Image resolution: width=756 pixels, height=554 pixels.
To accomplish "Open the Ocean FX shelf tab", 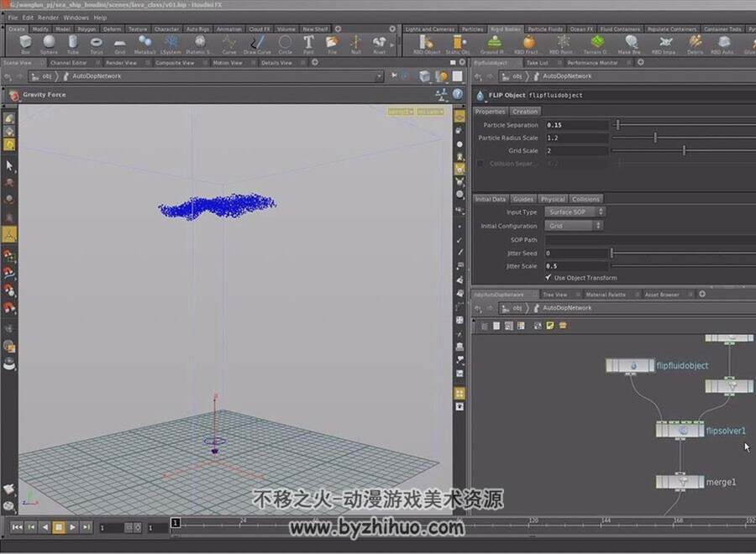I will pyautogui.click(x=581, y=29).
